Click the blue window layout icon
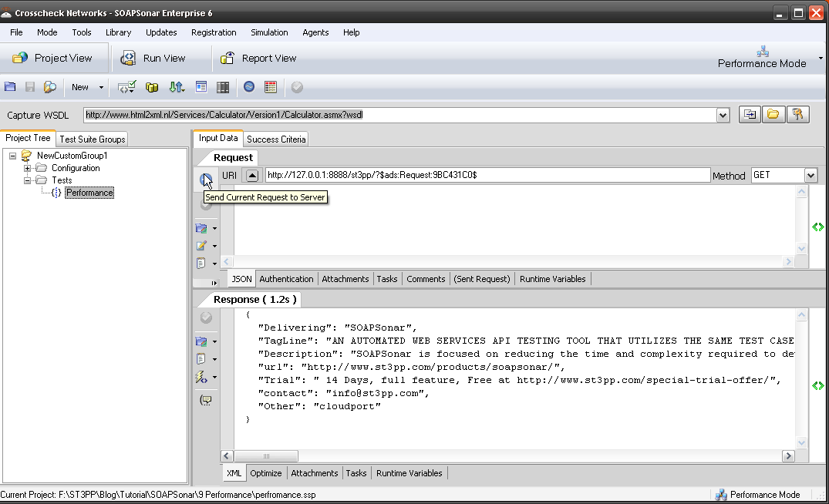The width and height of the screenshot is (829, 504). pyautogui.click(x=201, y=86)
